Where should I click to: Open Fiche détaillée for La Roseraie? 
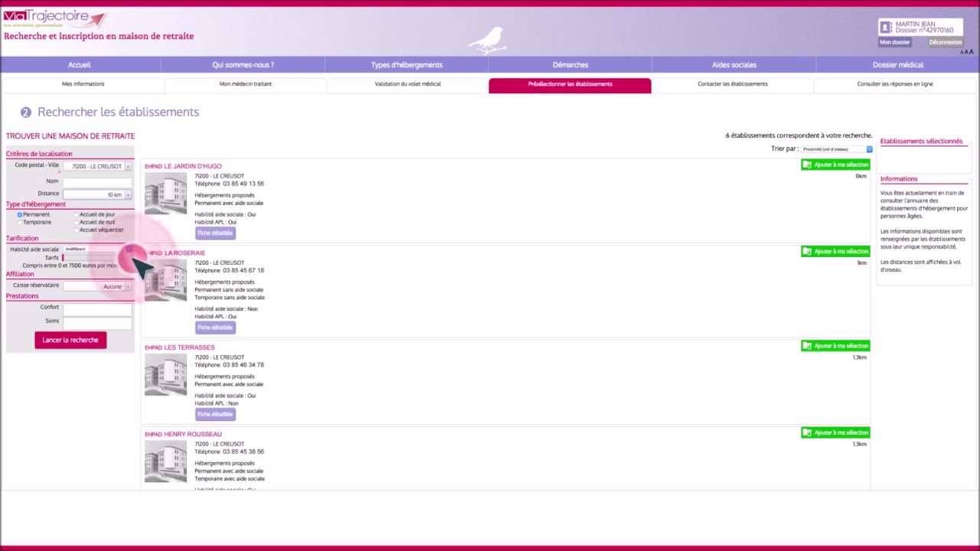tap(215, 328)
